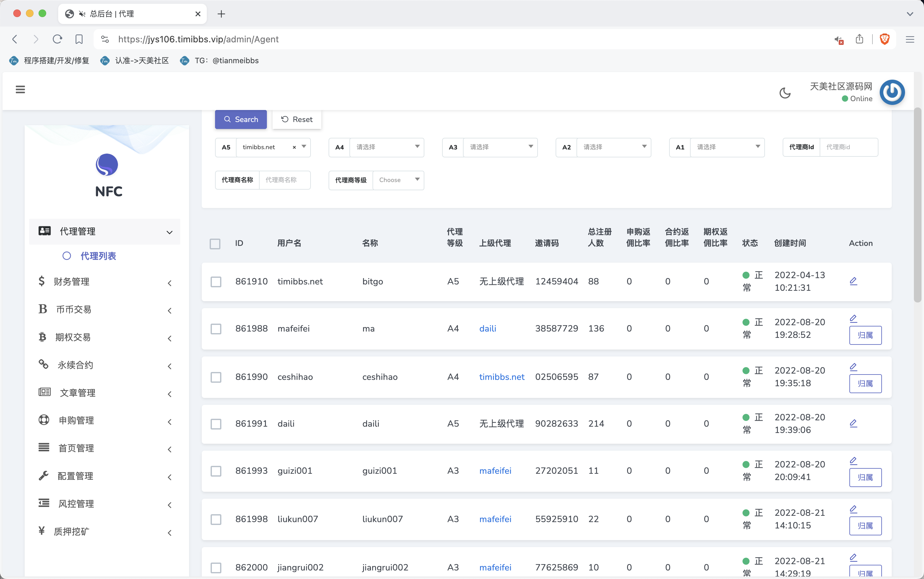Viewport: 924px width, 579px height.
Task: Click the 期权交易 sidebar icon
Action: (43, 337)
